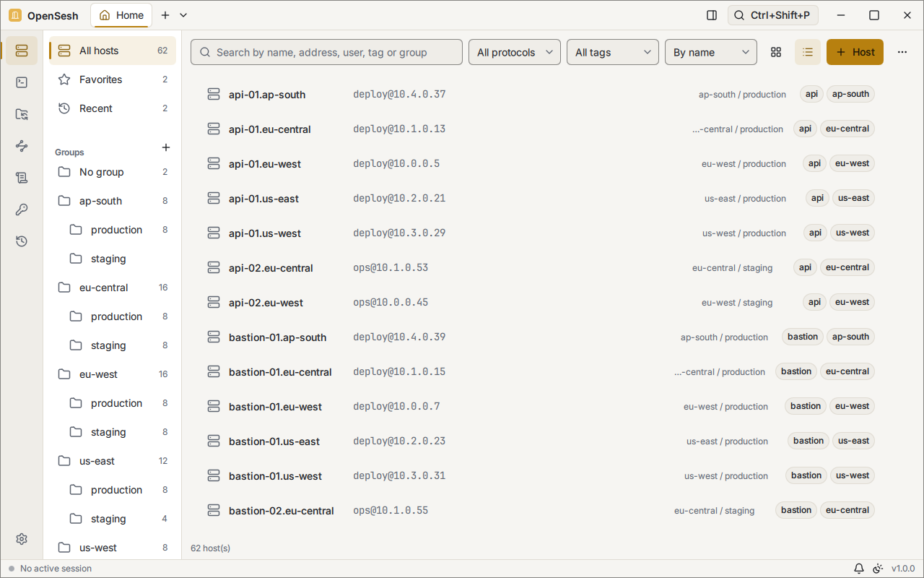Click the add Host button
This screenshot has width=924, height=578.
pyautogui.click(x=855, y=52)
